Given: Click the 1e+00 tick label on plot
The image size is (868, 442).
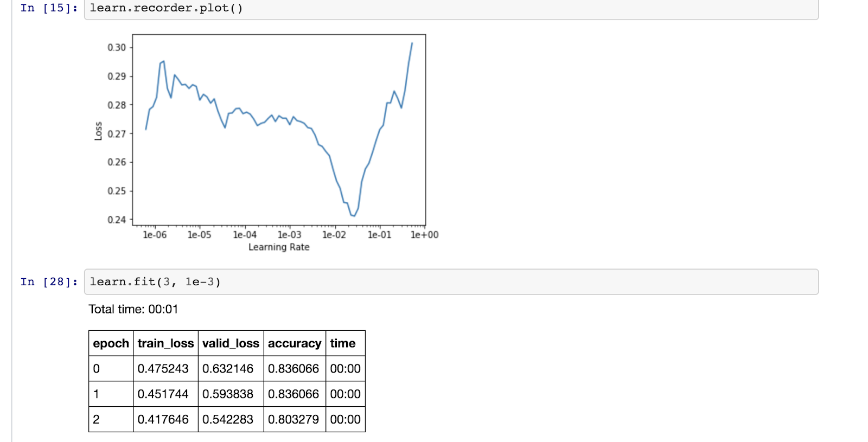Looking at the screenshot, I should [424, 235].
